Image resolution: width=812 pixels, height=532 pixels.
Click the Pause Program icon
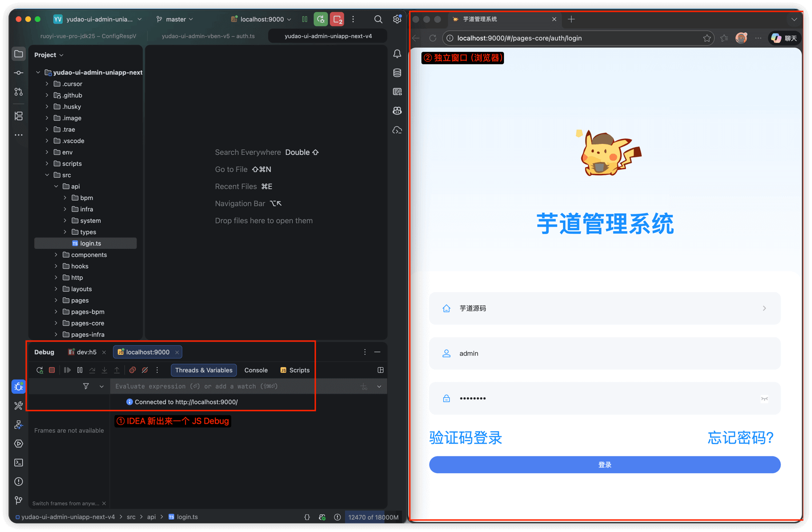[x=80, y=370]
